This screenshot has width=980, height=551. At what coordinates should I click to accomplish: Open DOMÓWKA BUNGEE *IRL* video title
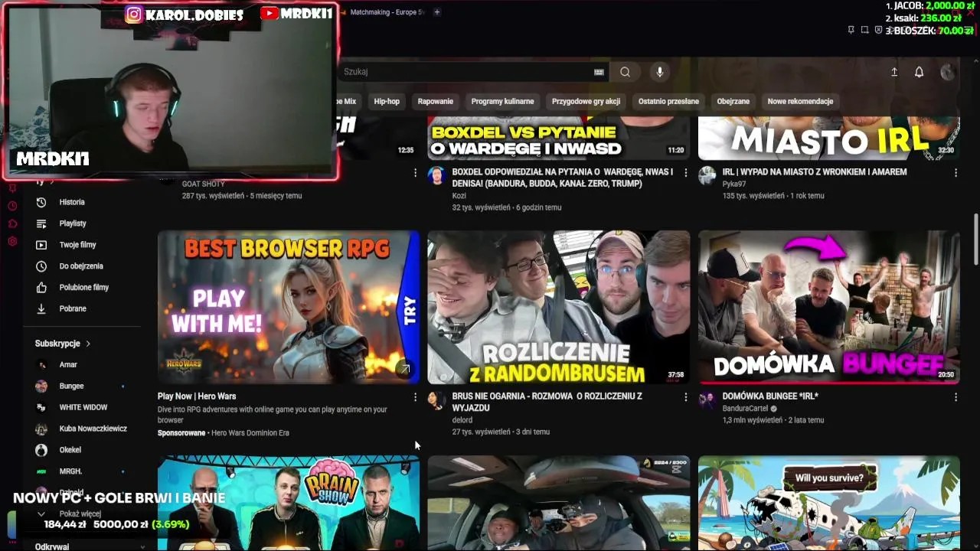click(769, 396)
